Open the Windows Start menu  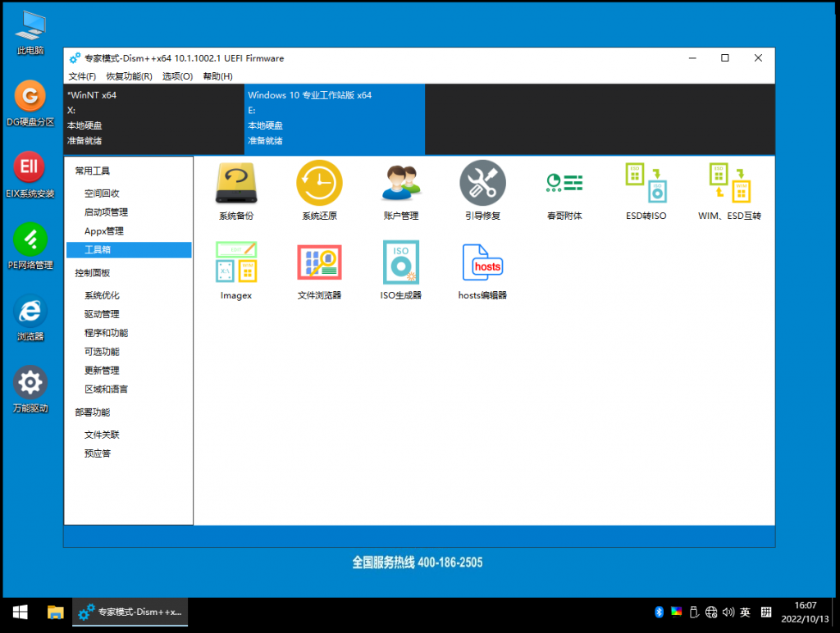click(21, 613)
